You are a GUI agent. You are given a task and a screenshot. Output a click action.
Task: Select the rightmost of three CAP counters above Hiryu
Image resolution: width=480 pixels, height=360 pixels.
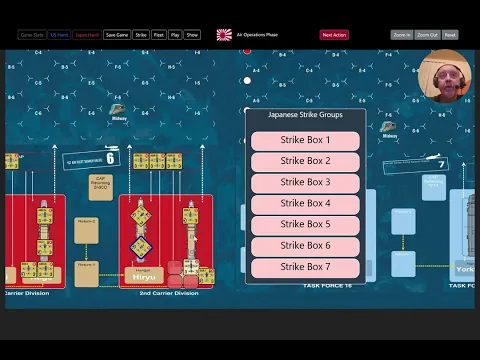click(174, 161)
